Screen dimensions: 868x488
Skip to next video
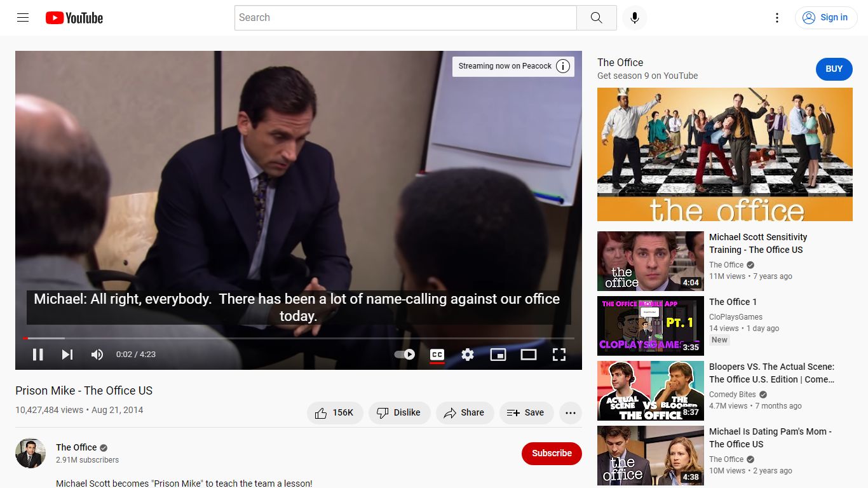[x=67, y=355]
